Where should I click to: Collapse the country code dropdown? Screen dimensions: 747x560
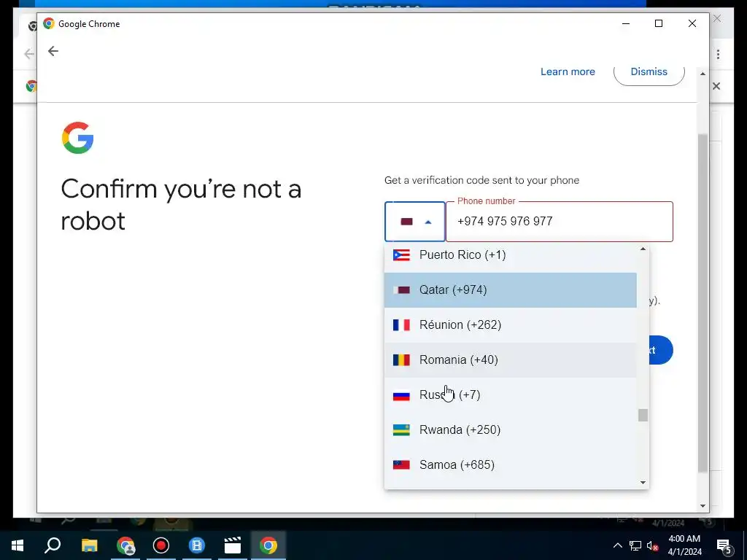tap(415, 222)
